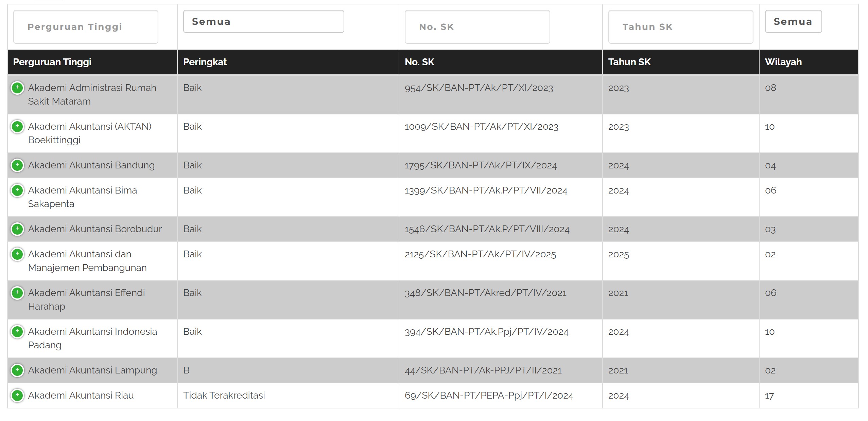
Task: Select SK number 1546/SK/BAN-PT/Ak.P/PT/VIII/2024
Action: [x=487, y=229]
